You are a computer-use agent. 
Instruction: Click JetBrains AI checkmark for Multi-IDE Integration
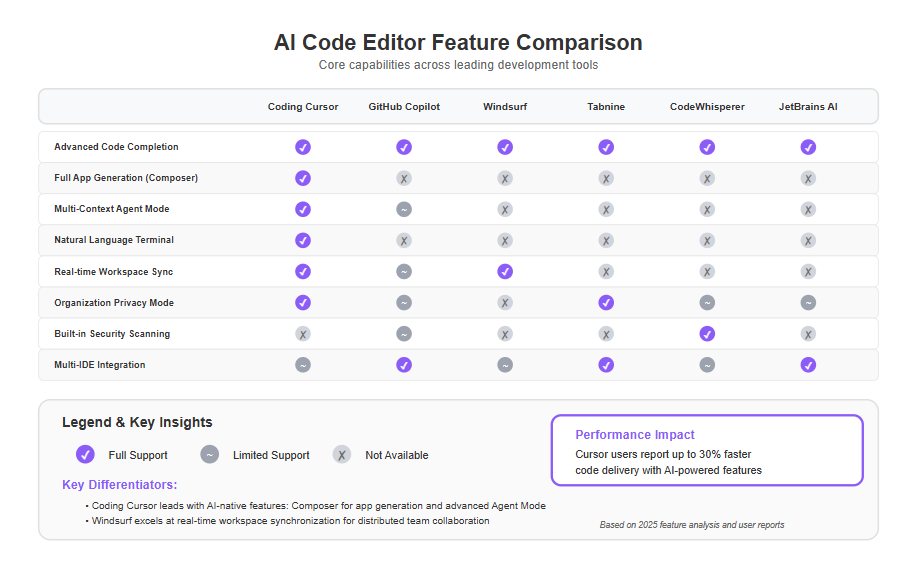808,365
